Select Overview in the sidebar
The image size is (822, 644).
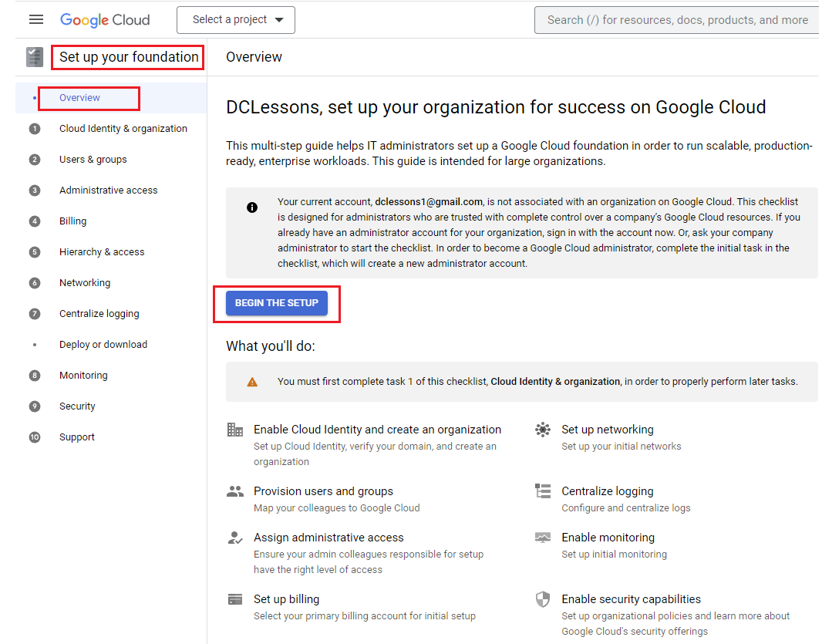(79, 98)
